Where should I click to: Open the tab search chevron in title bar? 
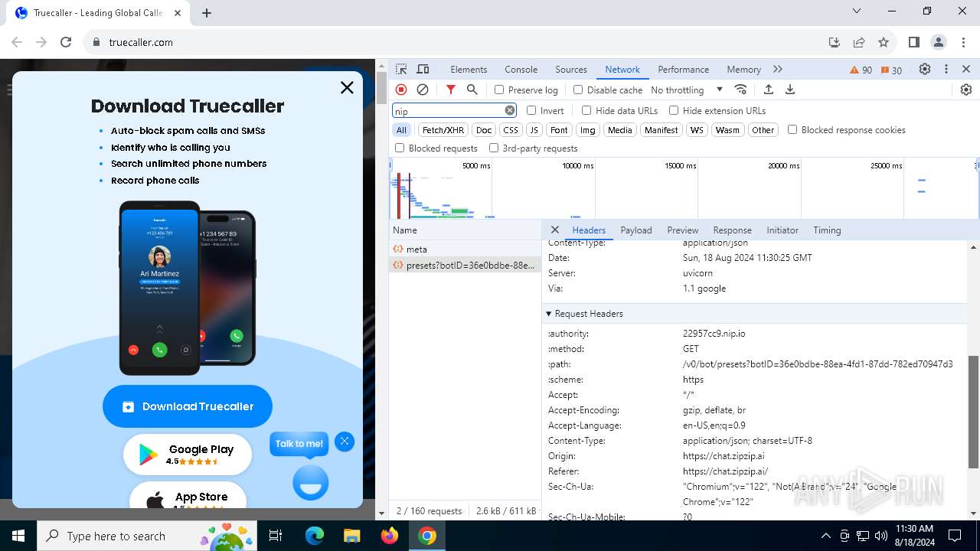point(857,11)
